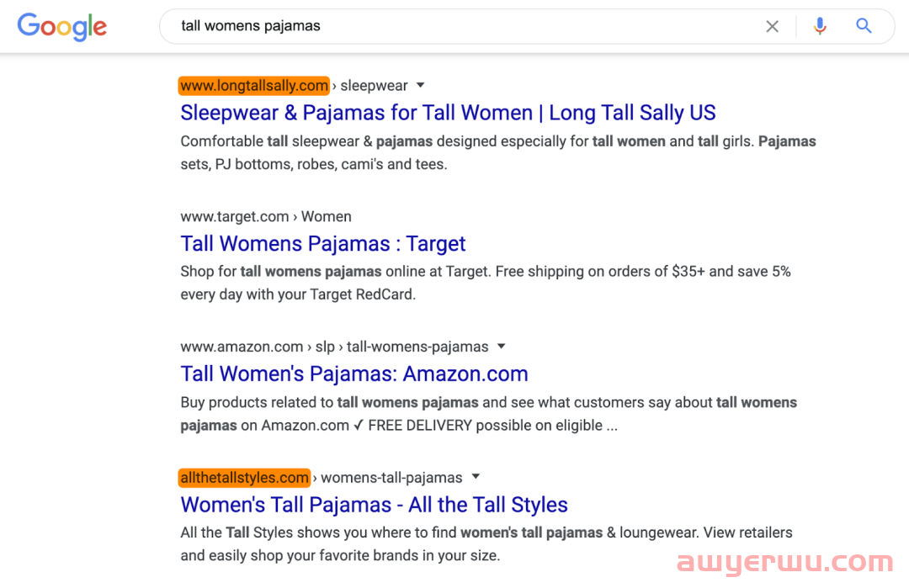
Task: Click the www.longtallsally.com URL
Action: point(254,86)
